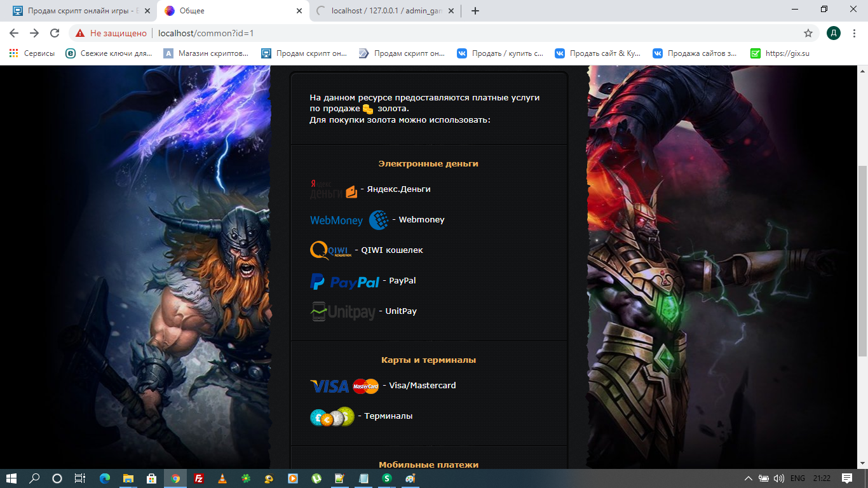The width and height of the screenshot is (868, 488).
Task: Open the 'Продажа сайтов з...' VK bookmark
Action: click(x=696, y=53)
